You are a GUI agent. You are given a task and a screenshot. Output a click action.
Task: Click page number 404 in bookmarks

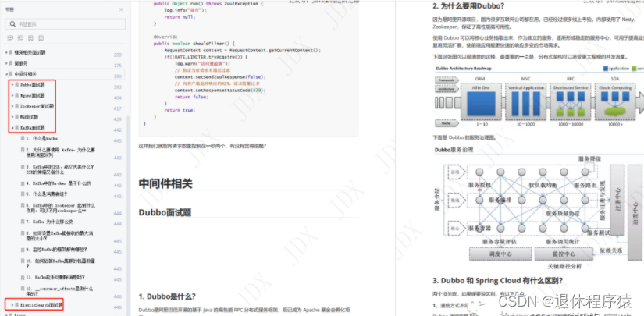click(x=118, y=98)
